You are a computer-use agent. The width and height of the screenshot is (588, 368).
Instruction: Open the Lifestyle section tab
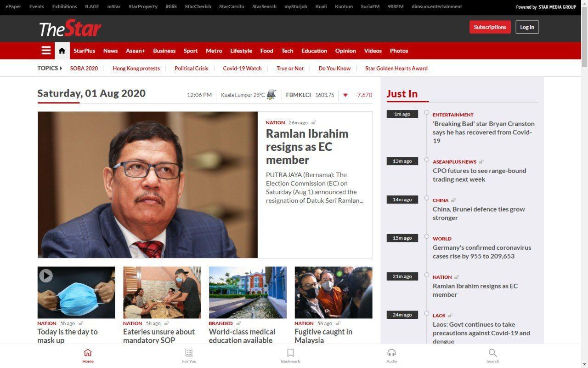[x=241, y=51]
